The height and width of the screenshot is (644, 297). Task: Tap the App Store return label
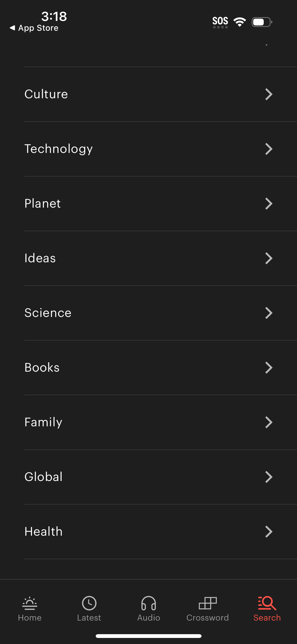click(x=38, y=28)
